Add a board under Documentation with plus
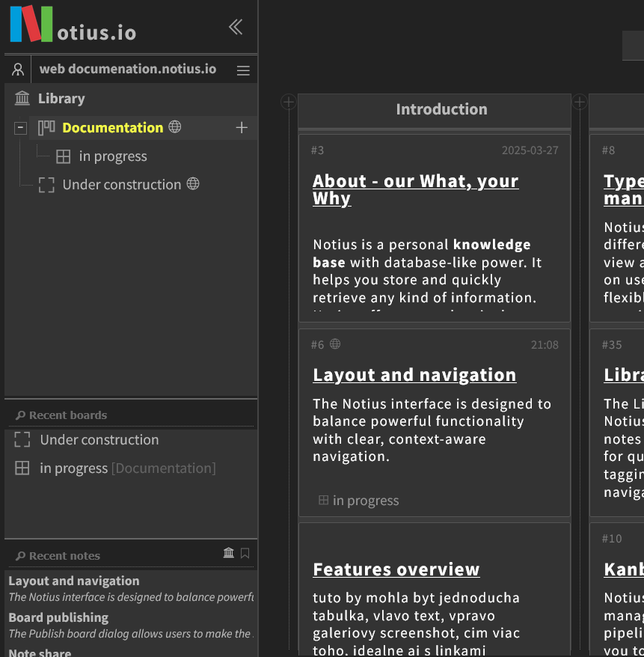Image resolution: width=644 pixels, height=657 pixels. tap(242, 127)
